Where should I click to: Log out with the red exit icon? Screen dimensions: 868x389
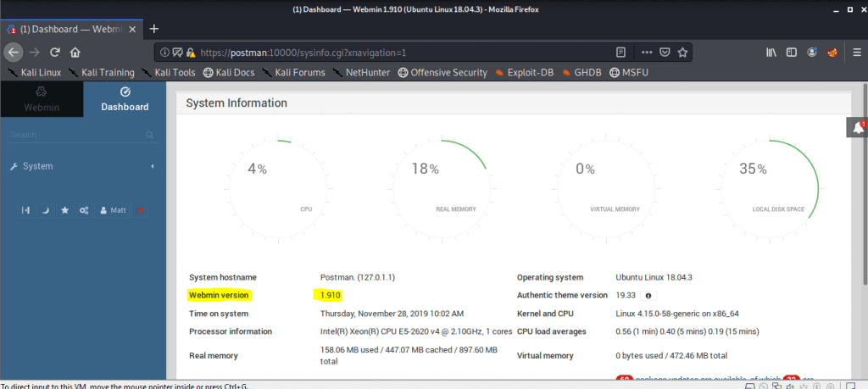pyautogui.click(x=140, y=210)
